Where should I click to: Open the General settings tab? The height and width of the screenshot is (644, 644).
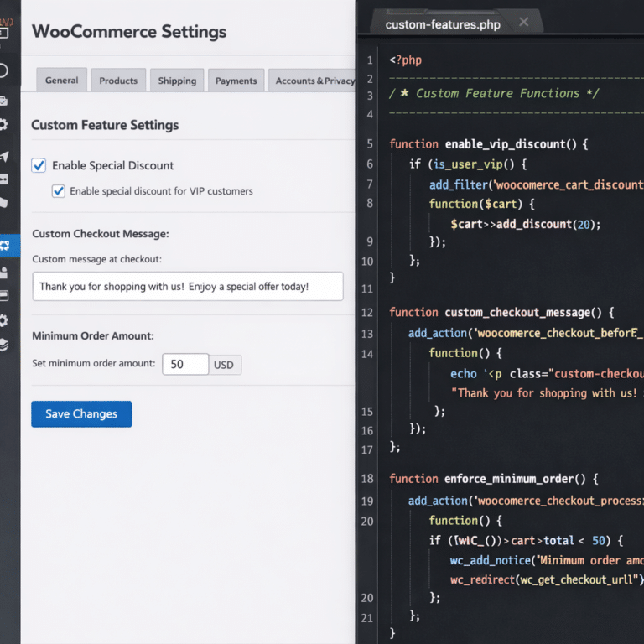61,80
